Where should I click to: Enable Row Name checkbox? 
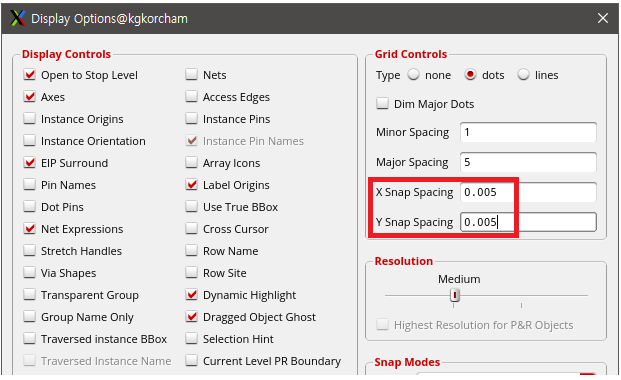[192, 250]
